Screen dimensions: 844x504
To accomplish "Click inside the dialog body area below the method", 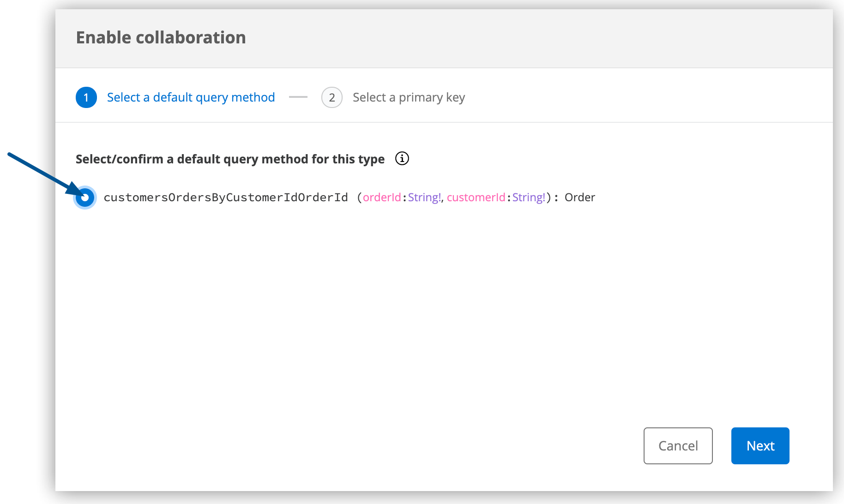I will pos(416,300).
